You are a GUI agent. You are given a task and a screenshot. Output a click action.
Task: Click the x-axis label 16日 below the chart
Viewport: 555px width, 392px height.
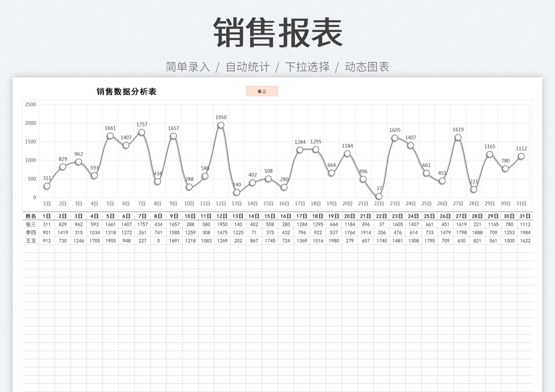[x=284, y=203]
